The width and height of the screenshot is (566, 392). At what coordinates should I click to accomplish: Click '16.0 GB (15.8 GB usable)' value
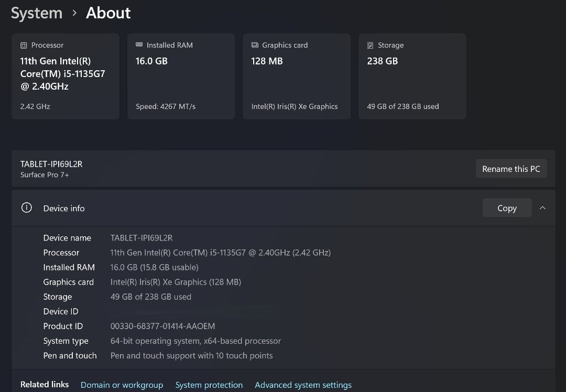(155, 267)
